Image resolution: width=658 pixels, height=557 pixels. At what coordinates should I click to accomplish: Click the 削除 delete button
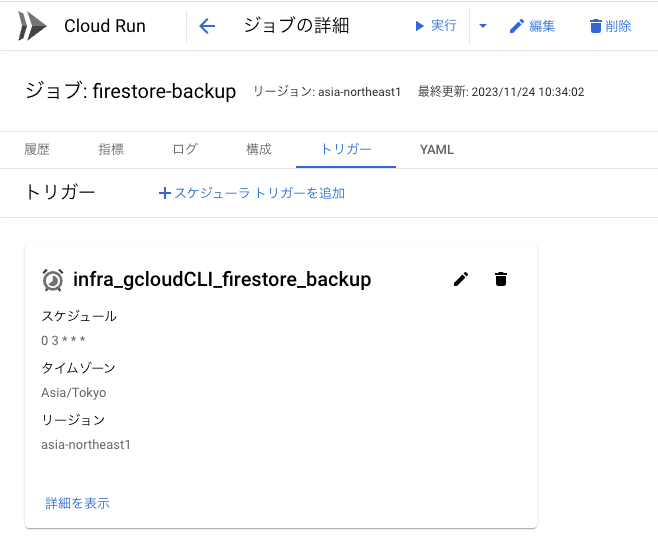tap(610, 26)
